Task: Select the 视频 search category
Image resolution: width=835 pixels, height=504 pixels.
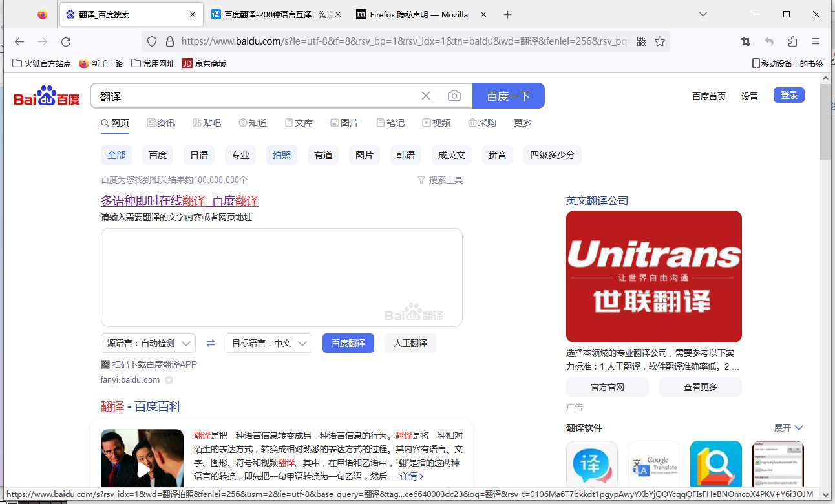Action: [x=436, y=123]
